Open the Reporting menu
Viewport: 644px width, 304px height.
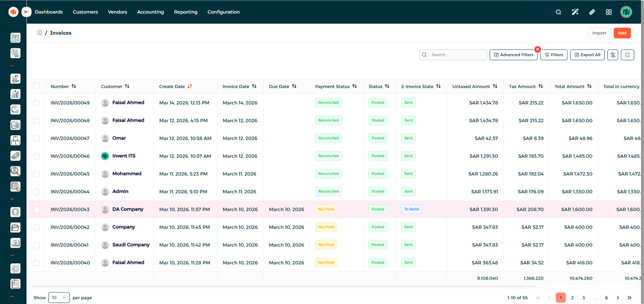pos(185,12)
